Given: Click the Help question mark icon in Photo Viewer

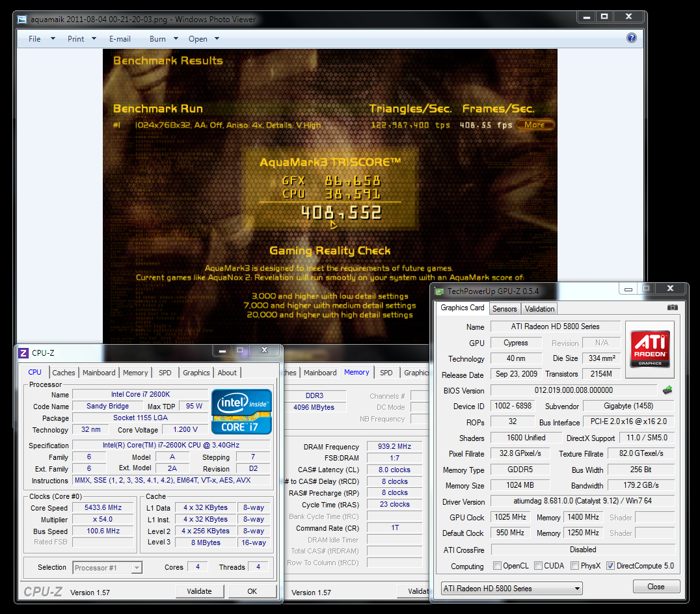Looking at the screenshot, I should coord(631,38).
